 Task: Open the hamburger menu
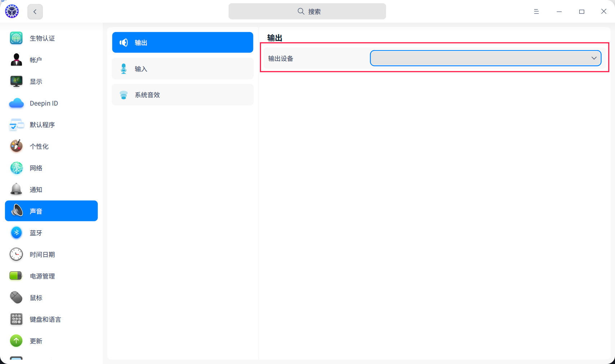click(x=536, y=11)
